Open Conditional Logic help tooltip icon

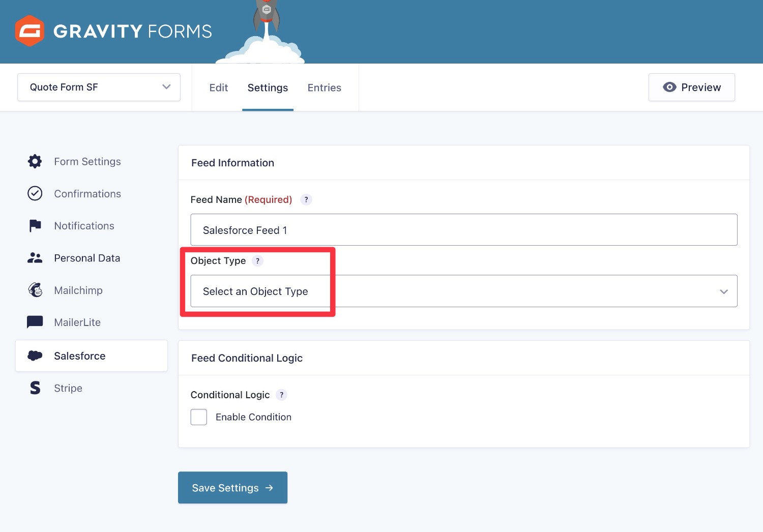click(x=281, y=395)
